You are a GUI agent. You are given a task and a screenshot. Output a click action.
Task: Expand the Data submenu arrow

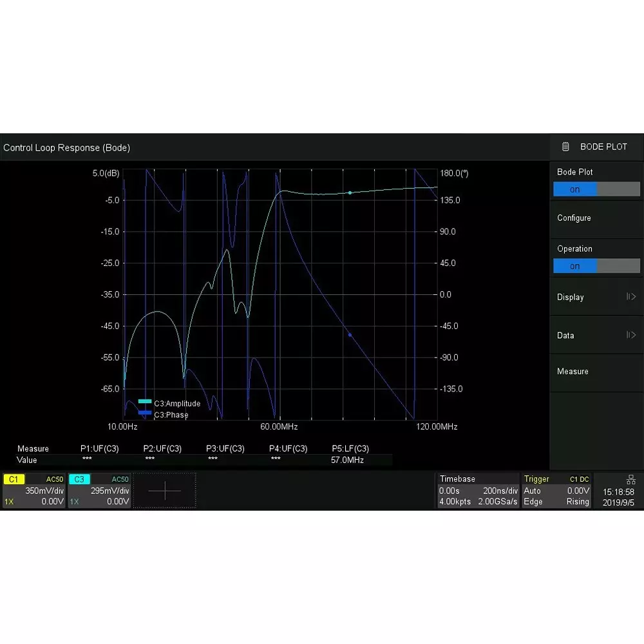coord(631,335)
